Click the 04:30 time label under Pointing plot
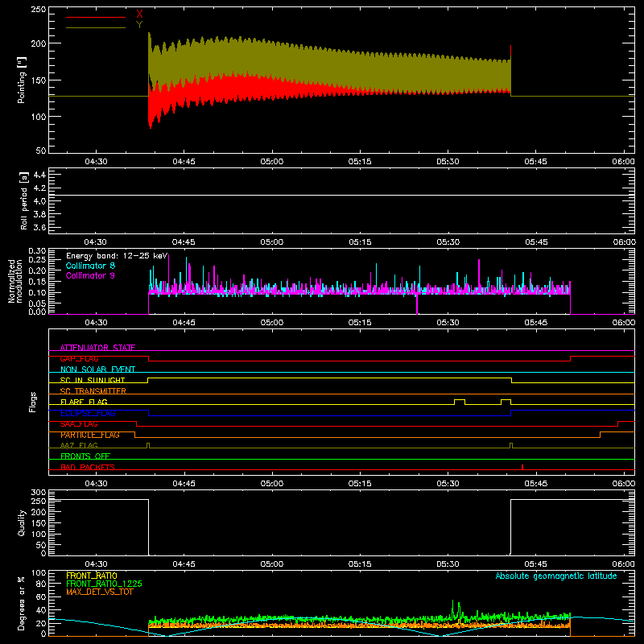This screenshot has width=644, height=644. (x=96, y=162)
